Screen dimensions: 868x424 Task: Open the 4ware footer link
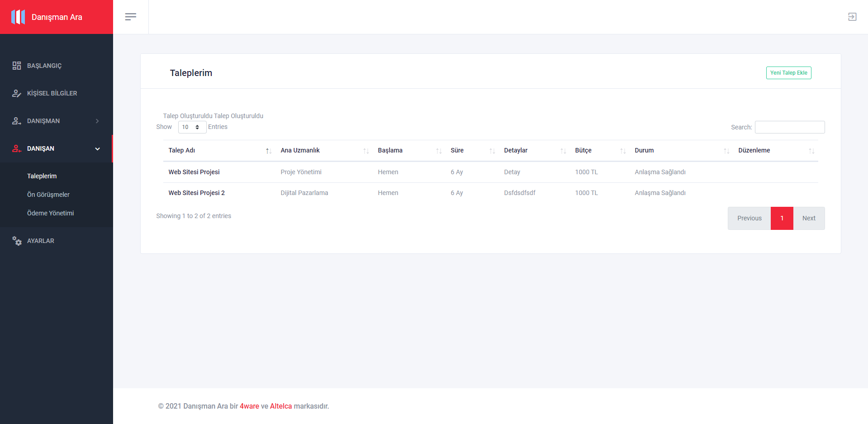(249, 406)
